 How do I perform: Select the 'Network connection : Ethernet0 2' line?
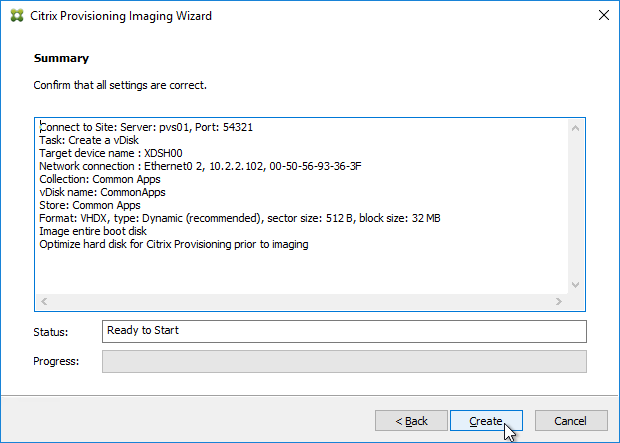pyautogui.click(x=200, y=166)
